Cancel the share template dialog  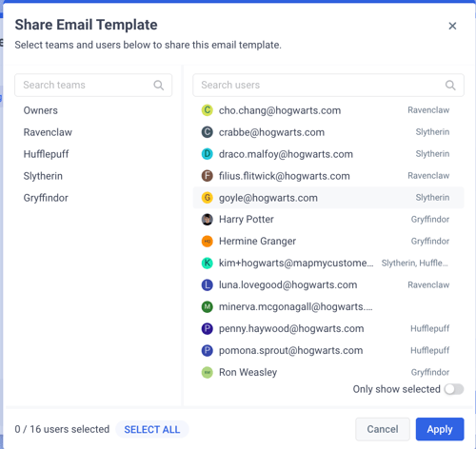click(383, 429)
